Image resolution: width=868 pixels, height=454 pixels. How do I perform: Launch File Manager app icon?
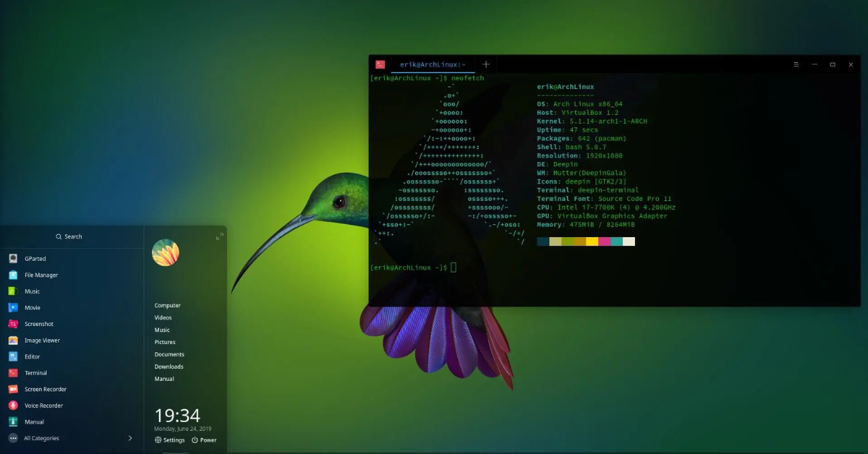13,275
